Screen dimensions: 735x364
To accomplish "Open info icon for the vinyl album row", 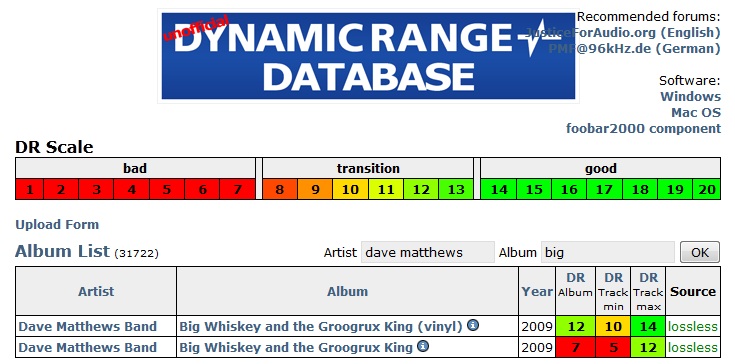I will (x=473, y=325).
